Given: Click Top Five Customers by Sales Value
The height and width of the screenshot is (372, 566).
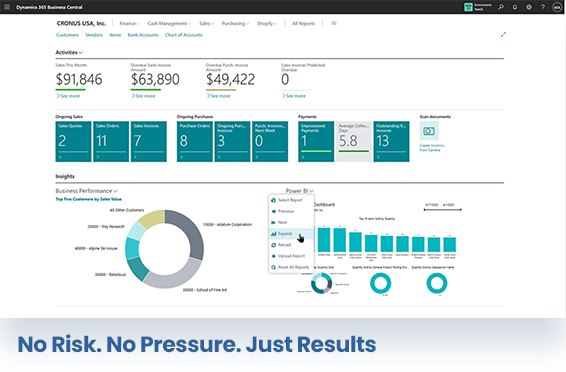Looking at the screenshot, I should click(x=88, y=199).
